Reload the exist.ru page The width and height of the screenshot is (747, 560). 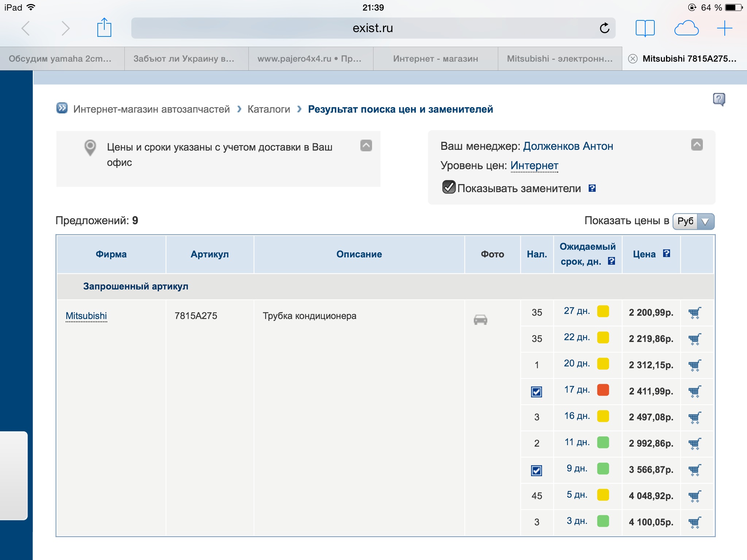click(604, 28)
